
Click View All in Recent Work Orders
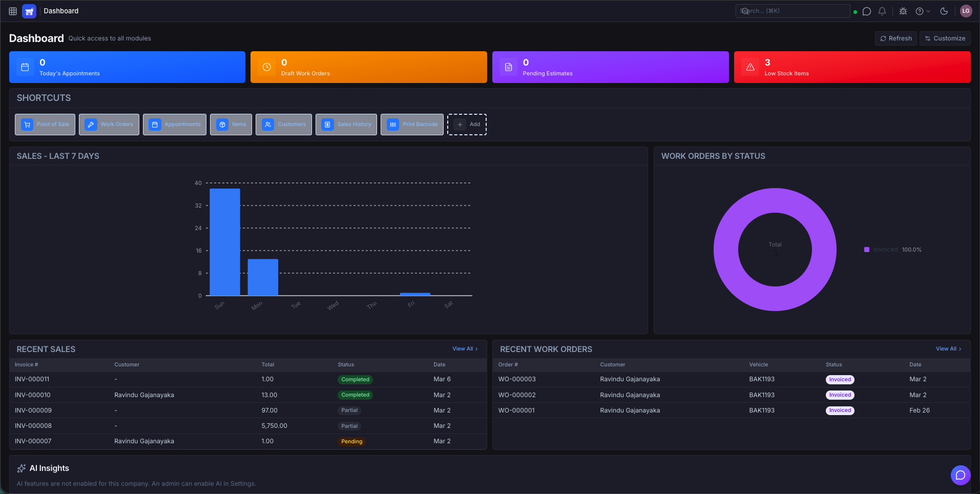[949, 349]
